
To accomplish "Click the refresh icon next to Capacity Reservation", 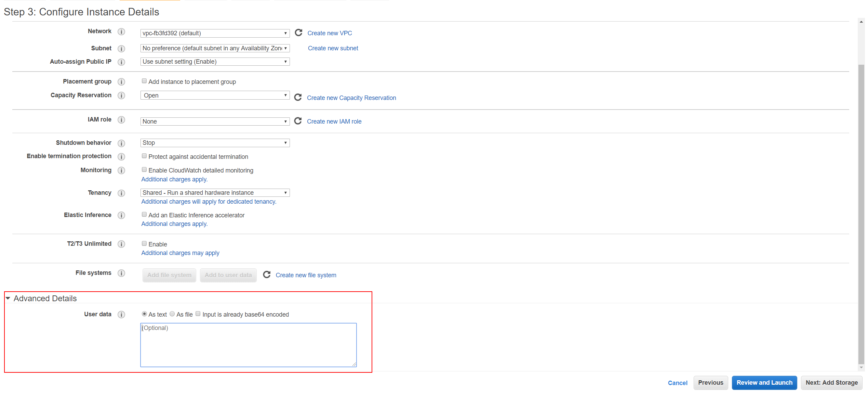I will tap(298, 97).
